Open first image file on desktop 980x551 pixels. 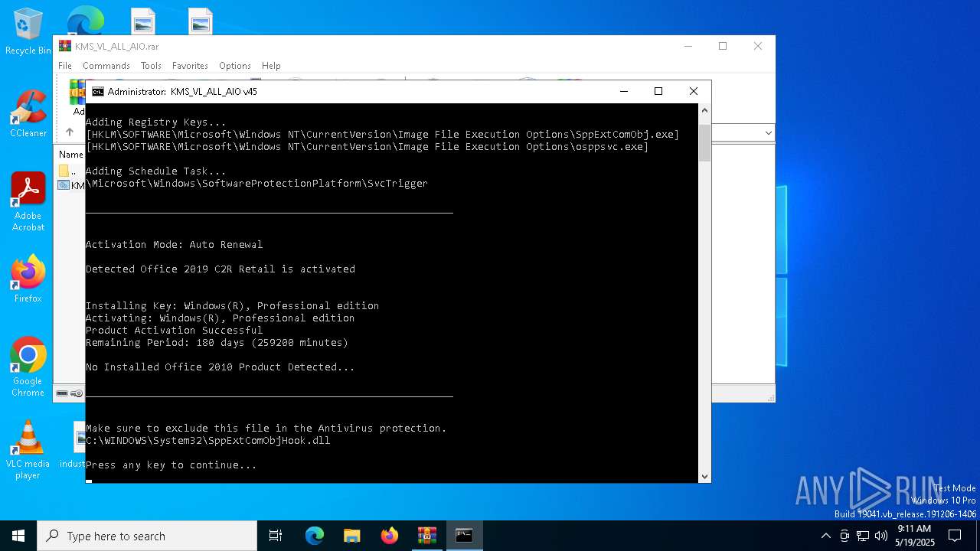143,21
